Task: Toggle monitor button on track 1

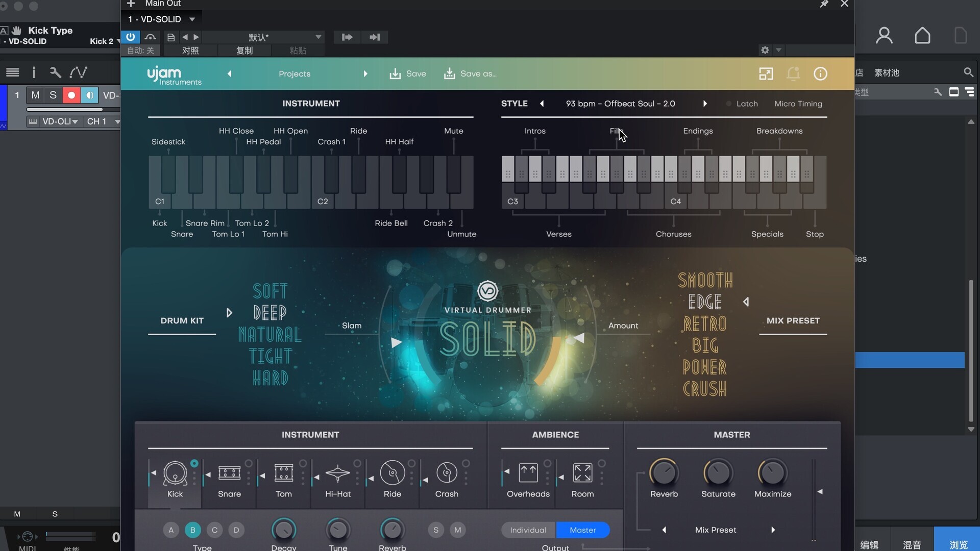Action: coord(90,95)
